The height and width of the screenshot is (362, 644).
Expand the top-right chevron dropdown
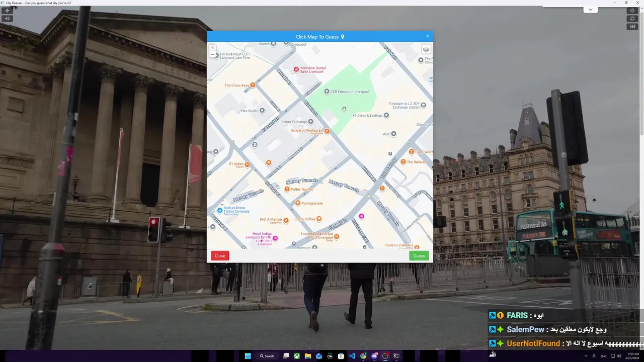tap(590, 10)
